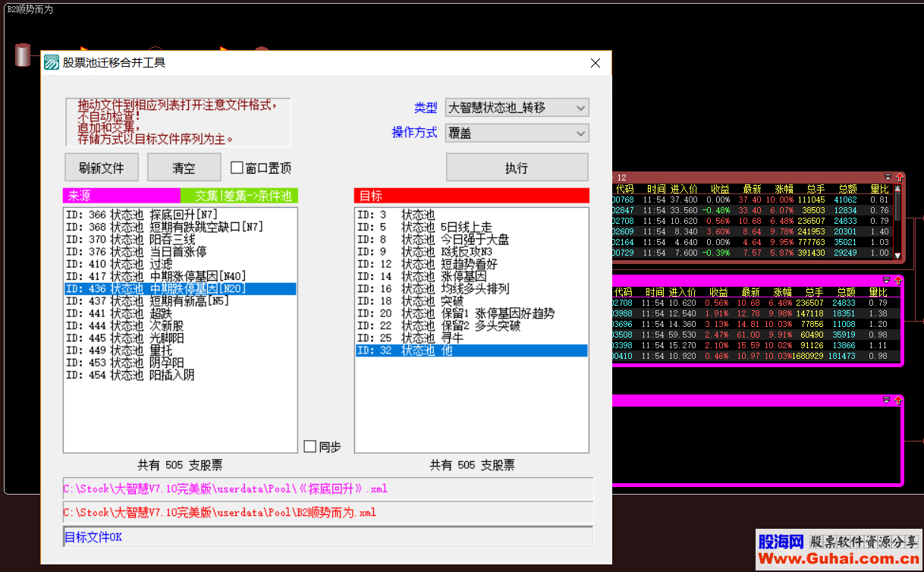Select source item ID 444 次新股
This screenshot has height=572, width=924.
coord(181,326)
